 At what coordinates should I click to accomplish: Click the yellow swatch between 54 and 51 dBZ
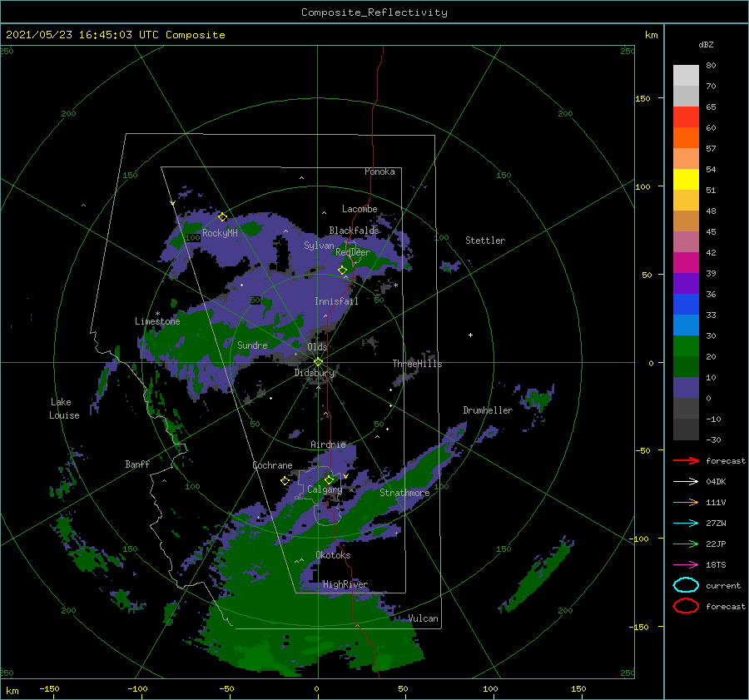click(x=686, y=180)
